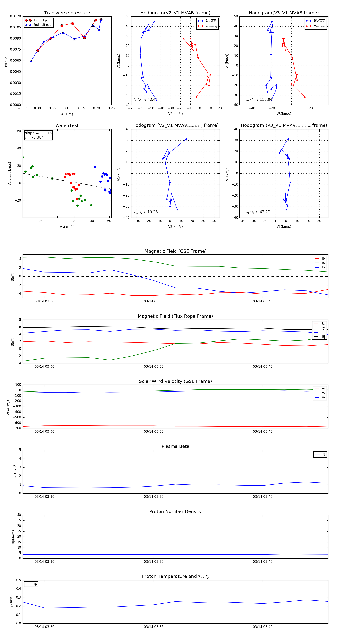This screenshot has width=351, height=644.
Task: Select the Tp legend entry in the Proton Temperature plot
Action: (31, 584)
